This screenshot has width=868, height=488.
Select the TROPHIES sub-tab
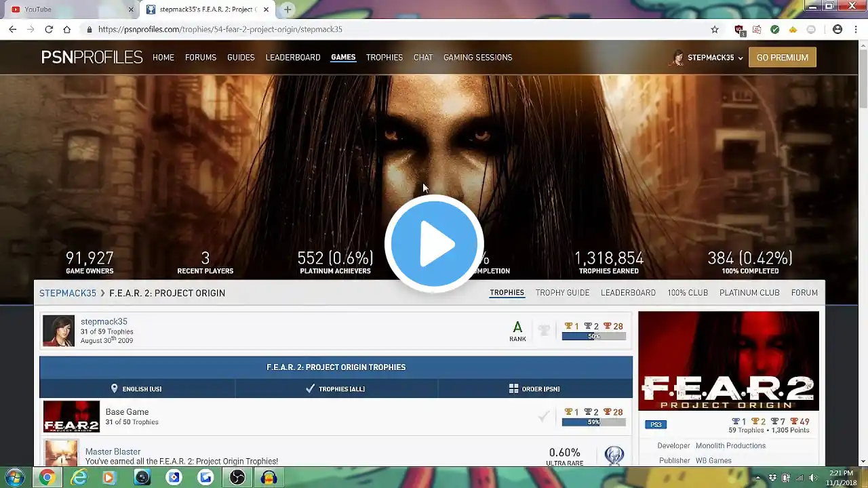pyautogui.click(x=507, y=293)
